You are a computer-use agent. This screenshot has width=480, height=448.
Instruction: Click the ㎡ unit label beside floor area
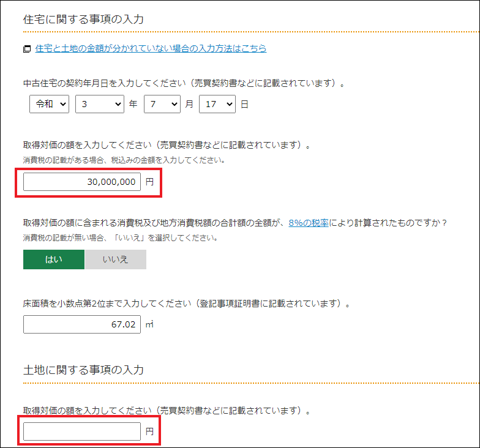click(x=149, y=324)
